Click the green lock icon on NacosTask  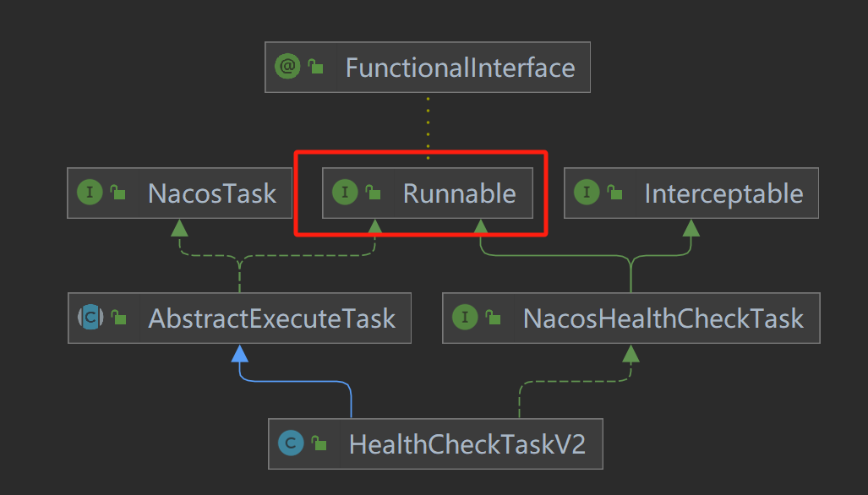pos(118,193)
